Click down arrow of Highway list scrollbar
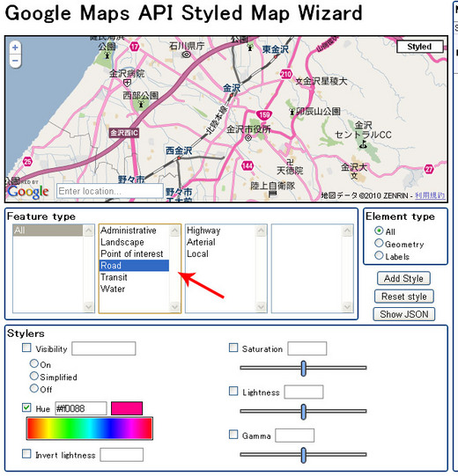Image resolution: width=458 pixels, height=476 pixels. [x=261, y=306]
